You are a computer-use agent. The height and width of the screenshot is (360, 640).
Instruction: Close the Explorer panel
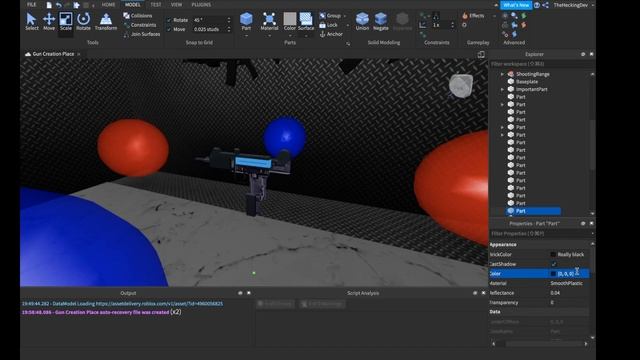pos(591,54)
